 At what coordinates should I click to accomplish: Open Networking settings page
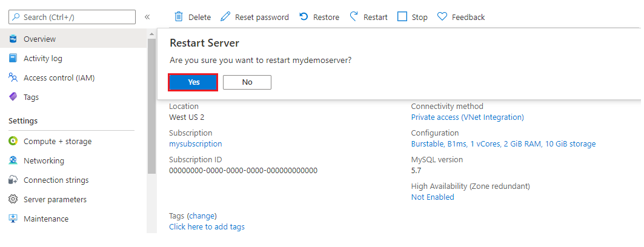(x=44, y=161)
